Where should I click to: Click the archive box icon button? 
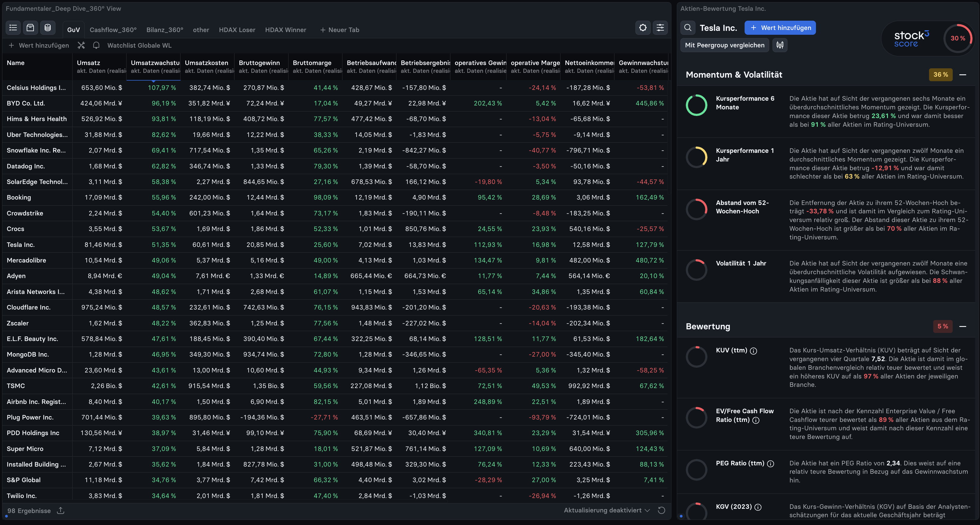pos(30,28)
